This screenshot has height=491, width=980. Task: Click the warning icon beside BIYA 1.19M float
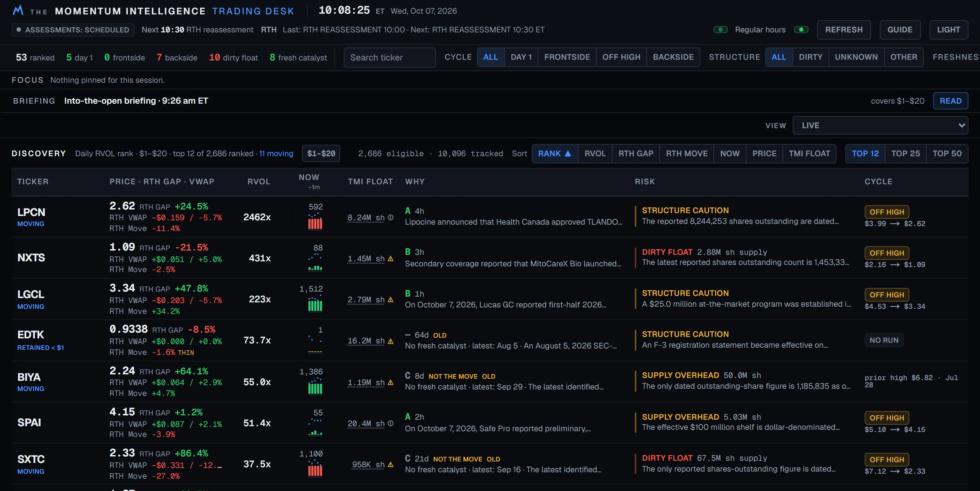[390, 382]
